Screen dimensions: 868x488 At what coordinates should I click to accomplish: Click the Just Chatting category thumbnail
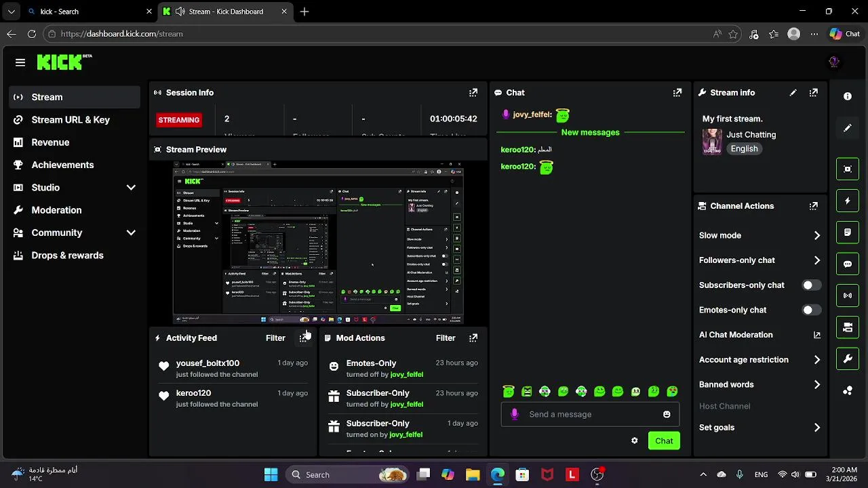pos(712,142)
